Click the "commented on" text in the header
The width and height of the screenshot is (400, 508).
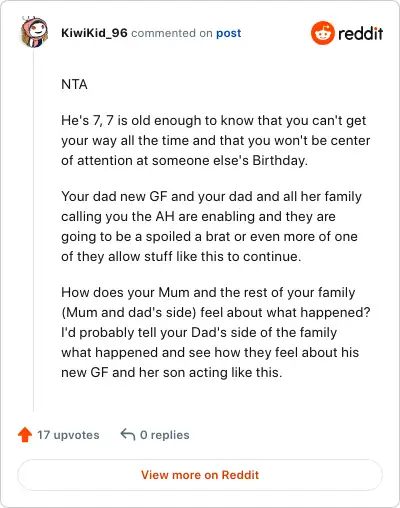coord(172,33)
